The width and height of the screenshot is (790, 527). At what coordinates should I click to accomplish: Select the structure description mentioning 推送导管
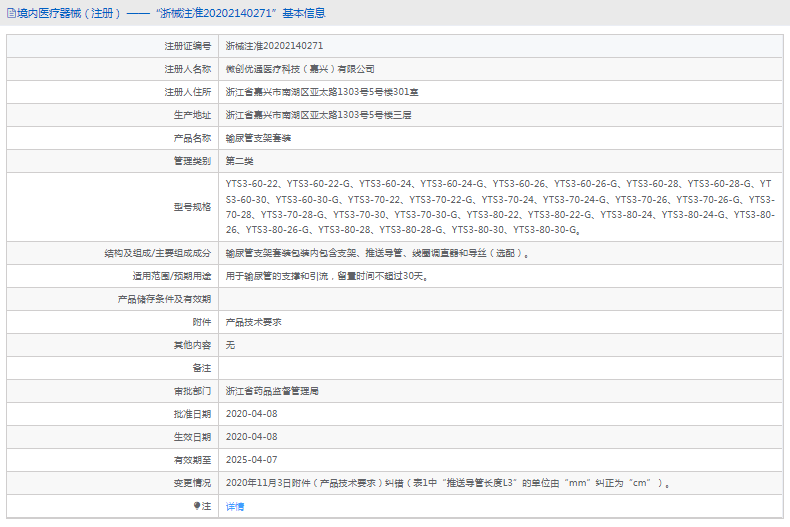click(x=377, y=253)
